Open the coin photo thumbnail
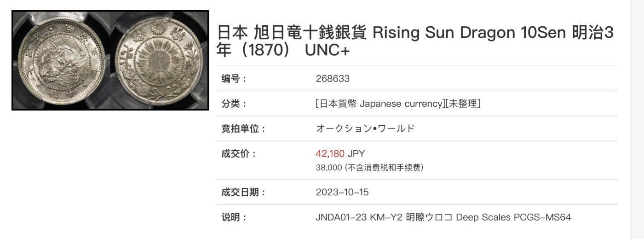This screenshot has width=644, height=239. click(110, 60)
